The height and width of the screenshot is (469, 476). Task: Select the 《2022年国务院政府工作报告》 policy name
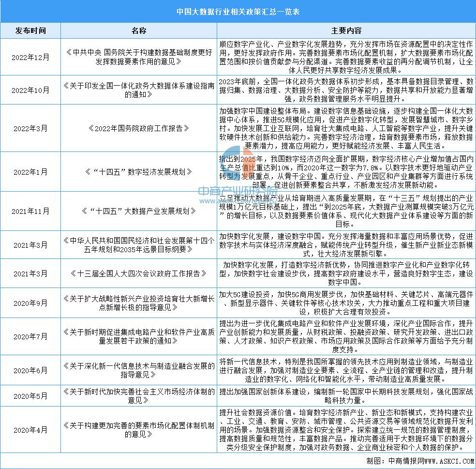point(139,127)
